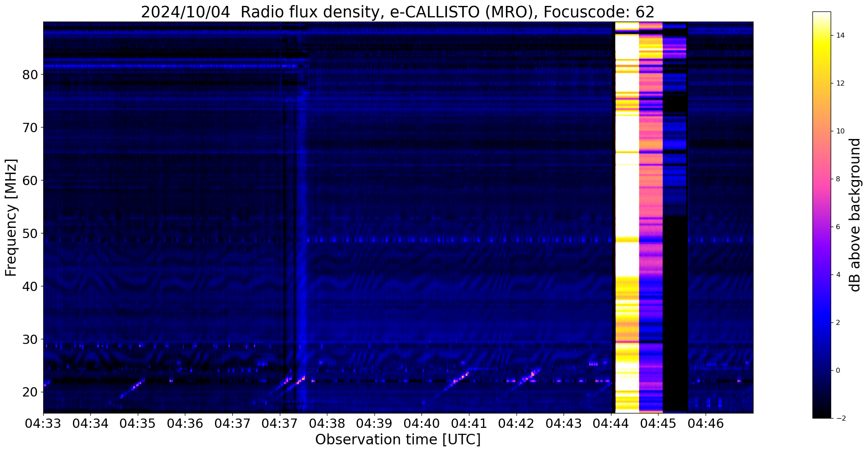Click the 04:33 time tick label
This screenshot has height=452, width=868.
tap(43, 423)
